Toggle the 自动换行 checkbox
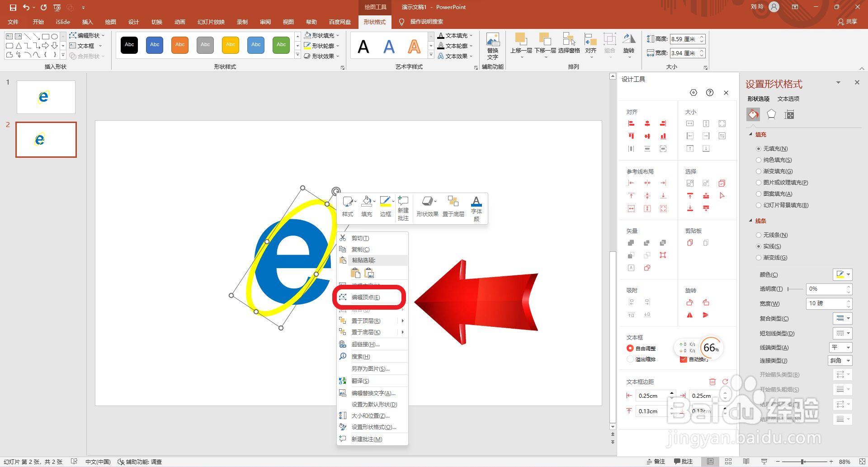The image size is (868, 467). coord(684,359)
